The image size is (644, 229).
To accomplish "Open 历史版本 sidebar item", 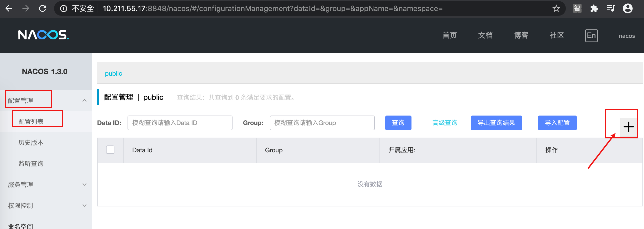I will click(x=31, y=143).
